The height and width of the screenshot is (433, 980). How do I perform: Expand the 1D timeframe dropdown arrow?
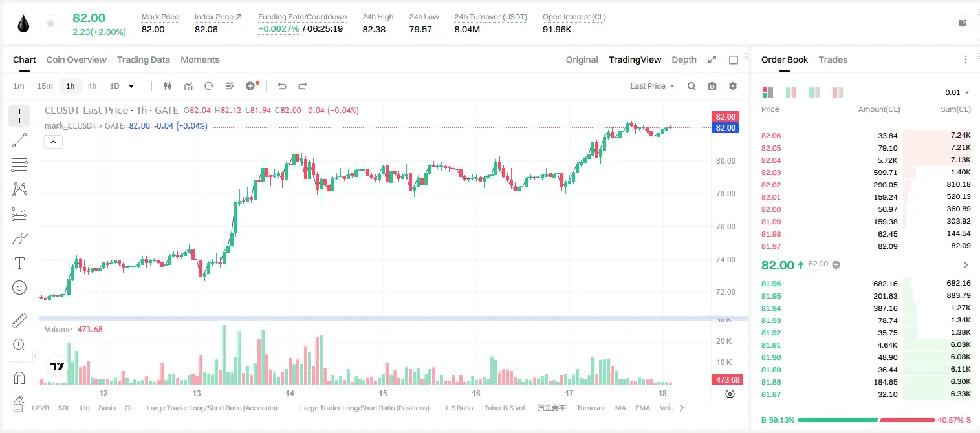tap(131, 86)
